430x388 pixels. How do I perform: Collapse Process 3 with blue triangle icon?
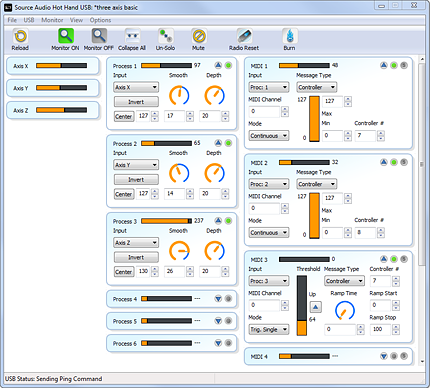218,221
